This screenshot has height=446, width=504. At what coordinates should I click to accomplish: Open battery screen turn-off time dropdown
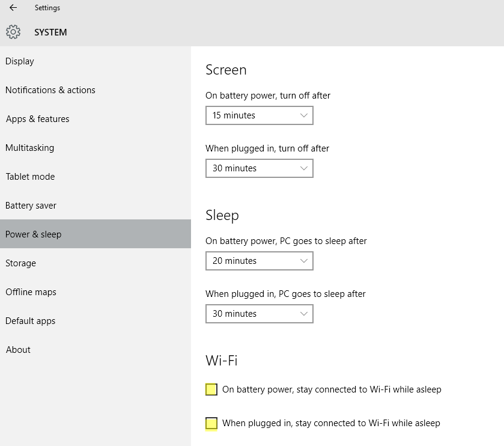(260, 115)
